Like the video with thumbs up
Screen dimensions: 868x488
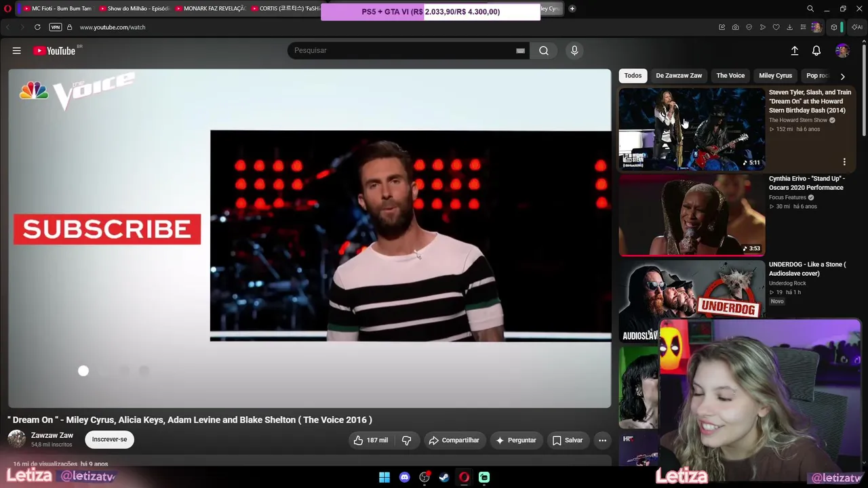pyautogui.click(x=370, y=441)
